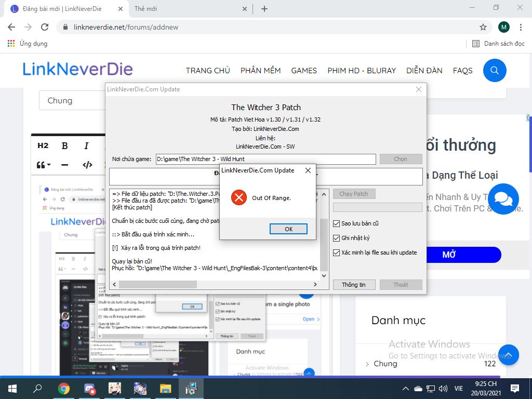Toggle bold formatting in the editor
The width and height of the screenshot is (532, 399).
click(65, 146)
